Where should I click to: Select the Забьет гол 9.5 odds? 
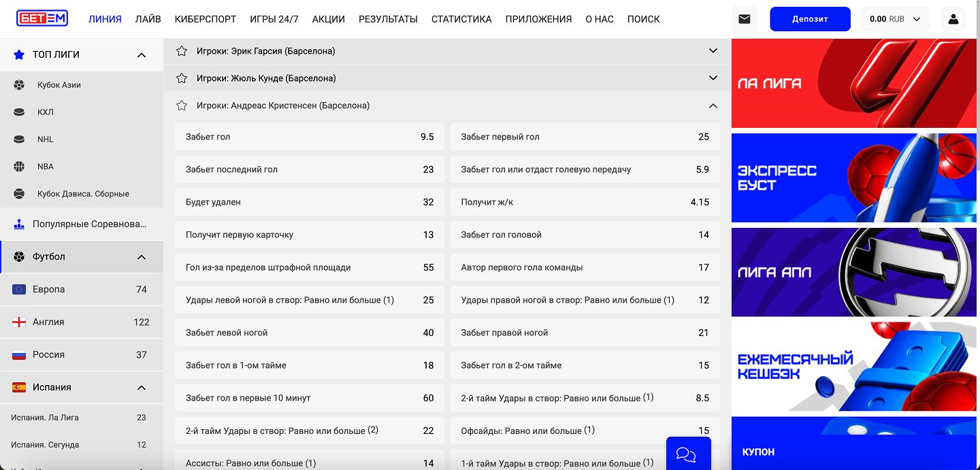pos(310,137)
